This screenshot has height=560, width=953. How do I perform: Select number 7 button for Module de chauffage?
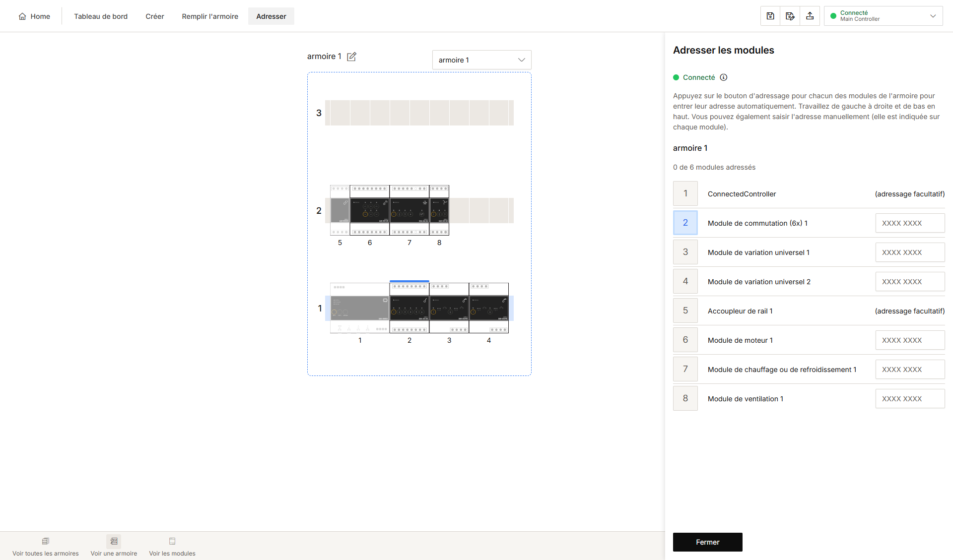pos(685,369)
